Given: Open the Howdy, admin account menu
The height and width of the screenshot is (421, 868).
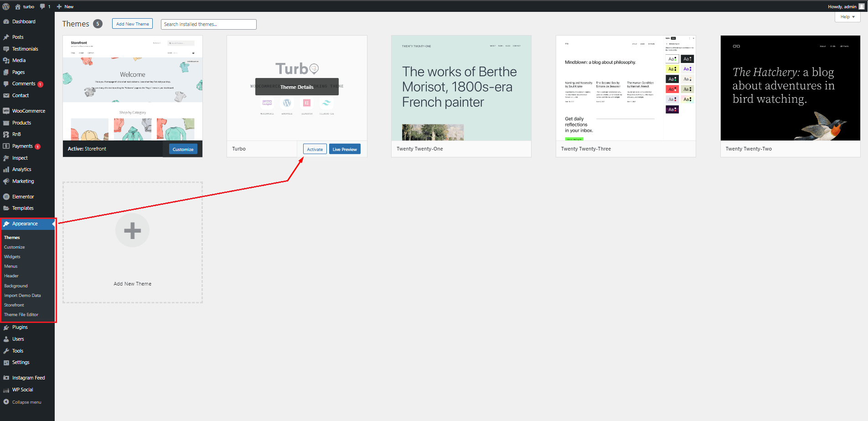Looking at the screenshot, I should 846,6.
